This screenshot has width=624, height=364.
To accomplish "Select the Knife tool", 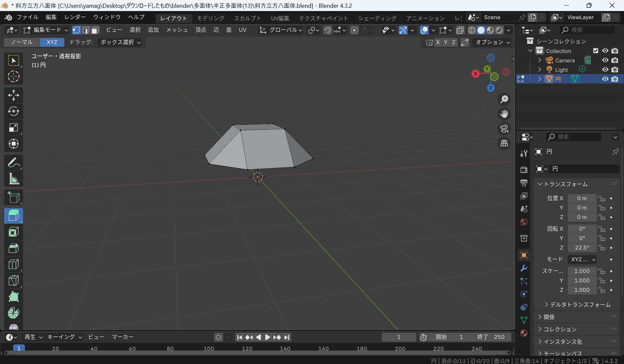I will click(x=13, y=280).
